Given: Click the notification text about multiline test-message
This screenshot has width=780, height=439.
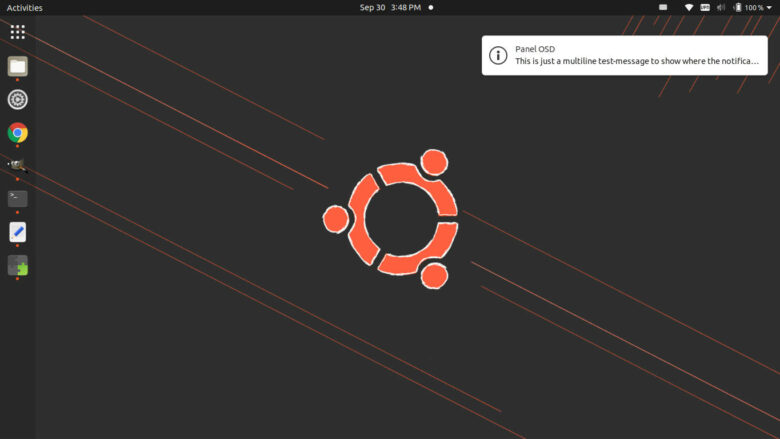Looking at the screenshot, I should click(637, 61).
